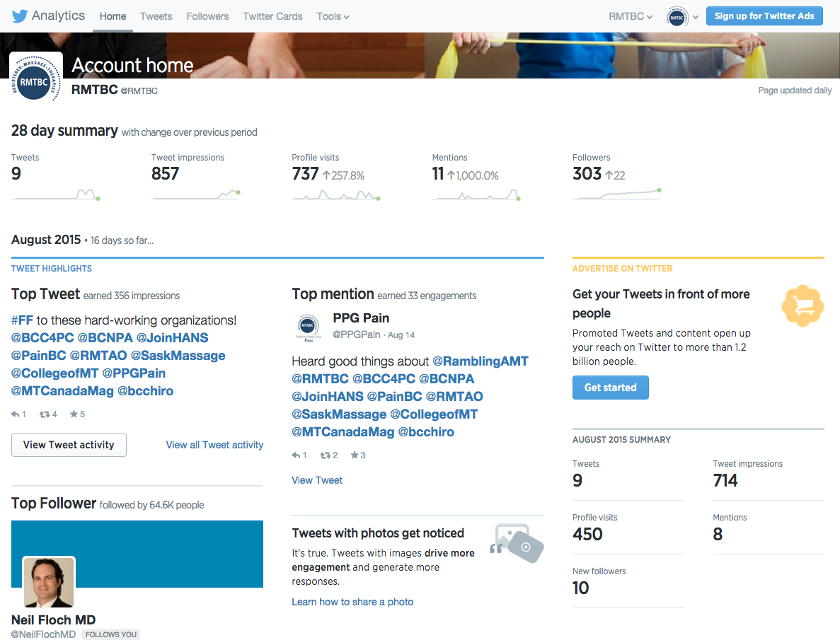Open @bcchiro mention in Top Tweet
This screenshot has width=840, height=640.
[146, 391]
